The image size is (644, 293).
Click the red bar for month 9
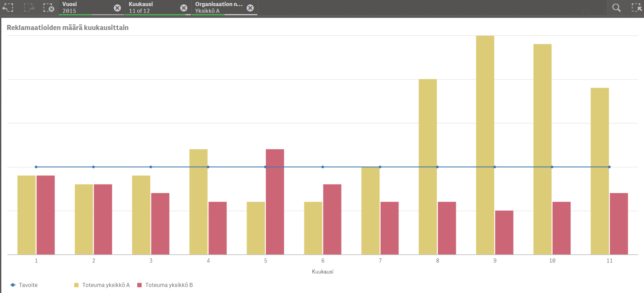[504, 232]
